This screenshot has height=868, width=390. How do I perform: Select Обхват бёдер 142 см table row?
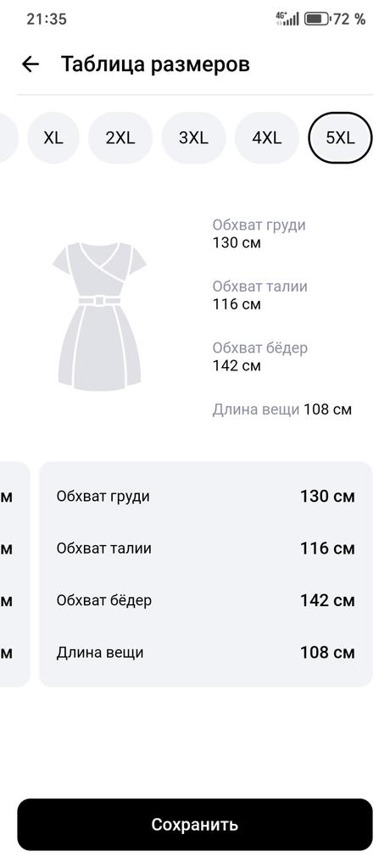tap(205, 601)
